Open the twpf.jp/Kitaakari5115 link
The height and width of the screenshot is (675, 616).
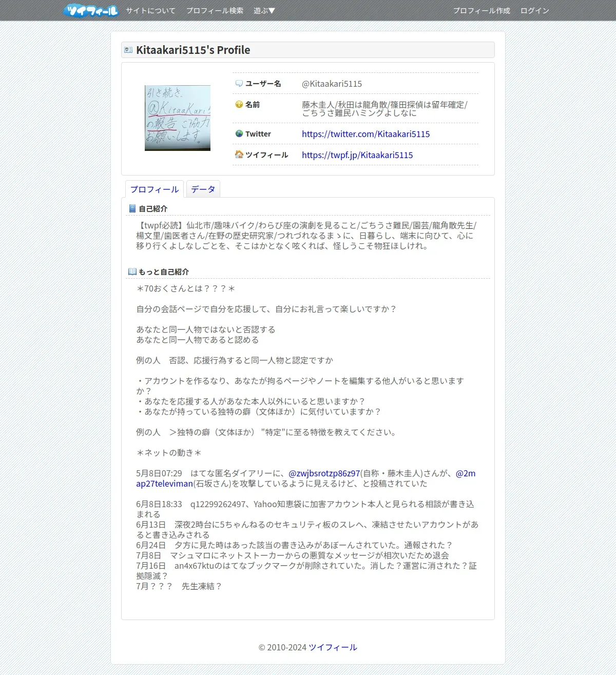coord(357,155)
